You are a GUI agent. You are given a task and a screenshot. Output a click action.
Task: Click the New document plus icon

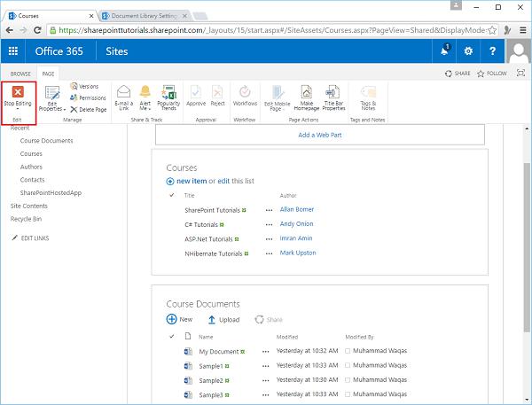[172, 319]
